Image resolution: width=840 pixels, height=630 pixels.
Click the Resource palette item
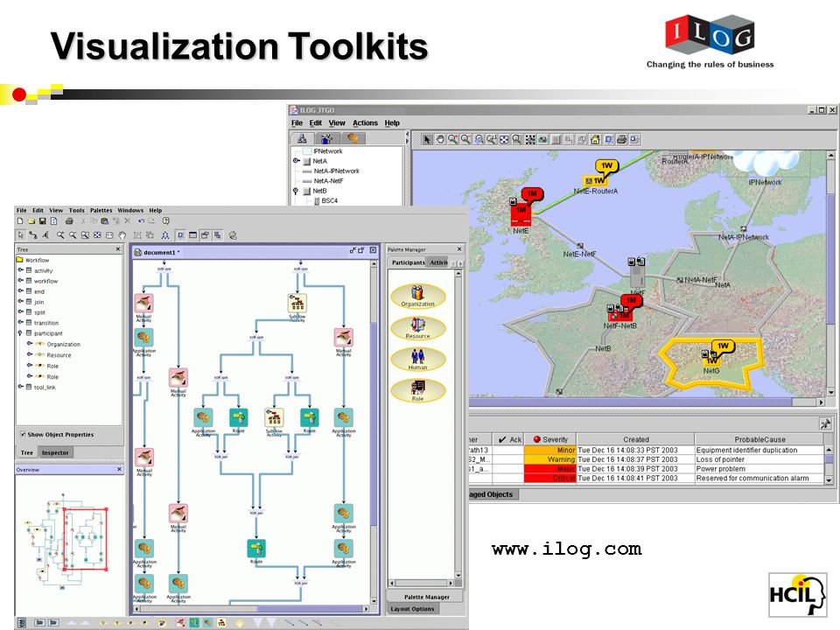point(418,328)
